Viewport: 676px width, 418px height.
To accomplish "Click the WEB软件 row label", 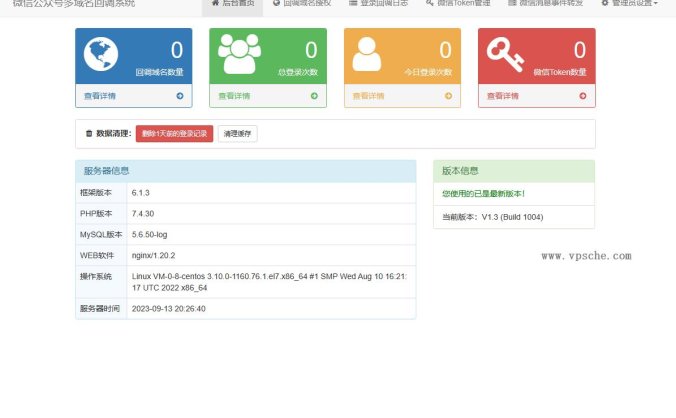I will (97, 256).
